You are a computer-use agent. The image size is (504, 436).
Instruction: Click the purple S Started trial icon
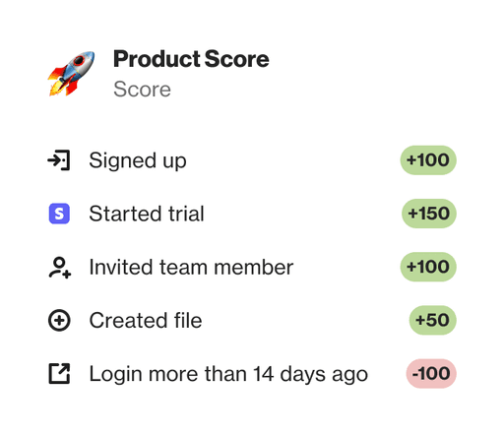(x=59, y=214)
